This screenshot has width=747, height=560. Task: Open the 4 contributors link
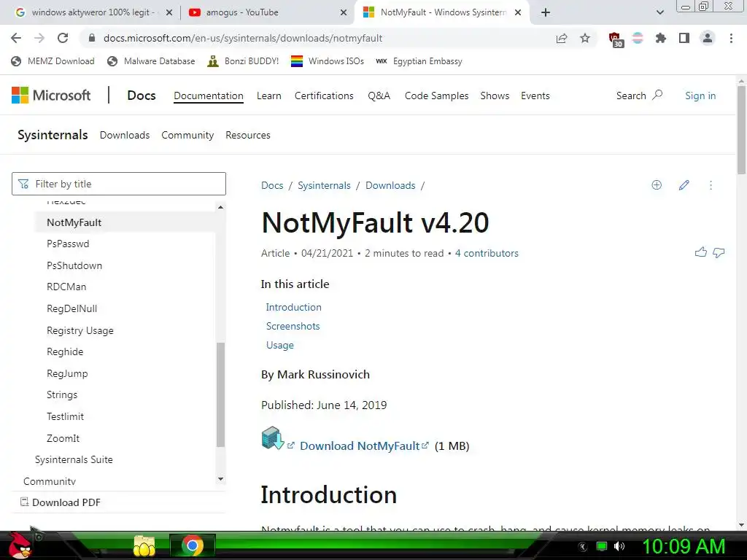[487, 253]
